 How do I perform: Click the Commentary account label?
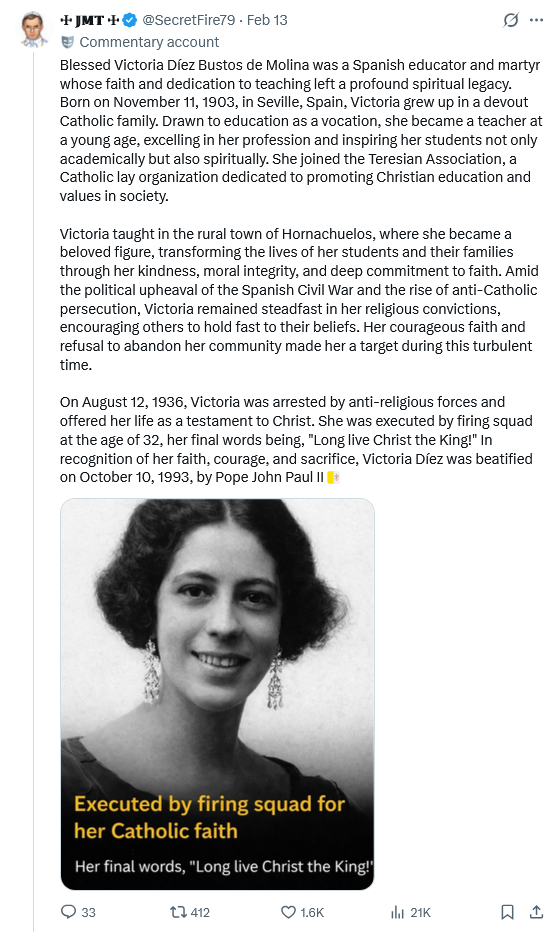[x=149, y=42]
